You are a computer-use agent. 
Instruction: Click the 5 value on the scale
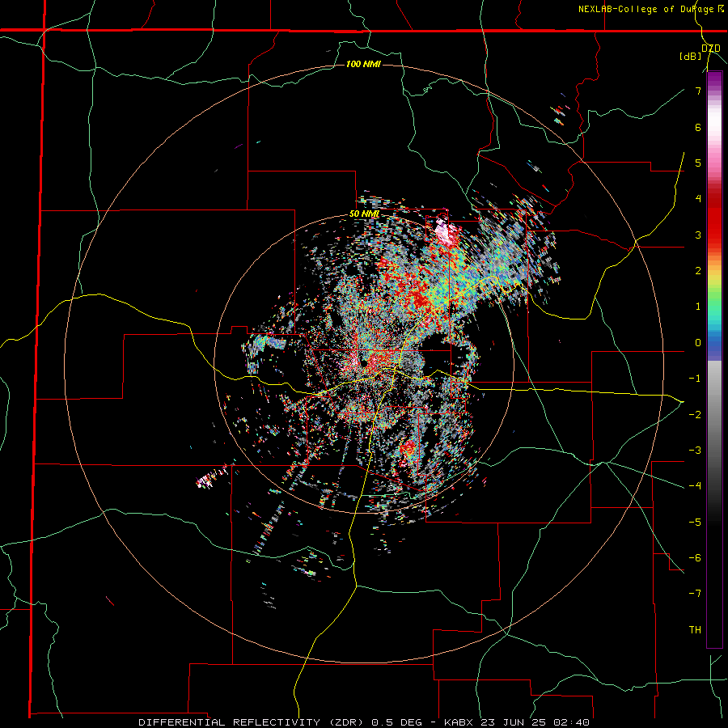(x=698, y=163)
